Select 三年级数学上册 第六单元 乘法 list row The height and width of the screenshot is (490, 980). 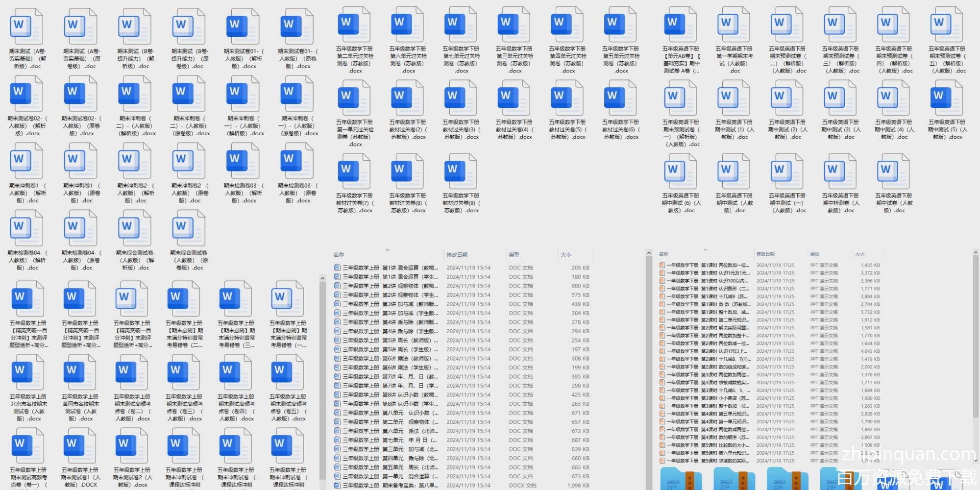[x=386, y=431]
